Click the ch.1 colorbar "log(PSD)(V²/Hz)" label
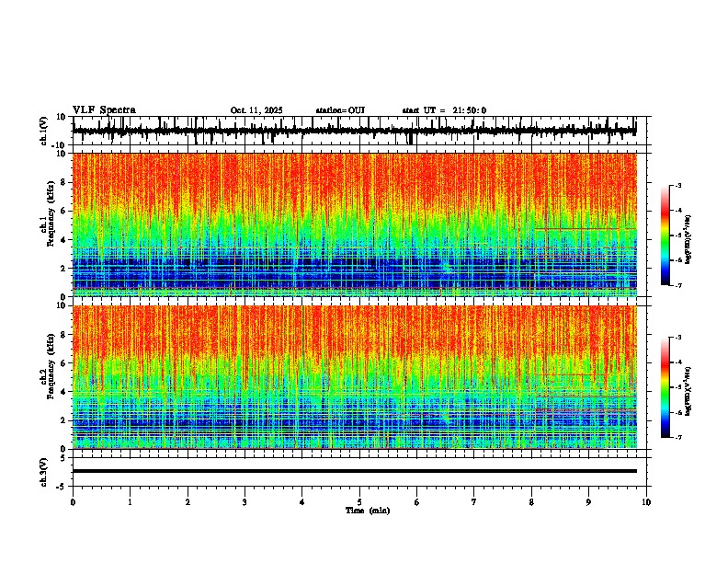 pos(688,240)
